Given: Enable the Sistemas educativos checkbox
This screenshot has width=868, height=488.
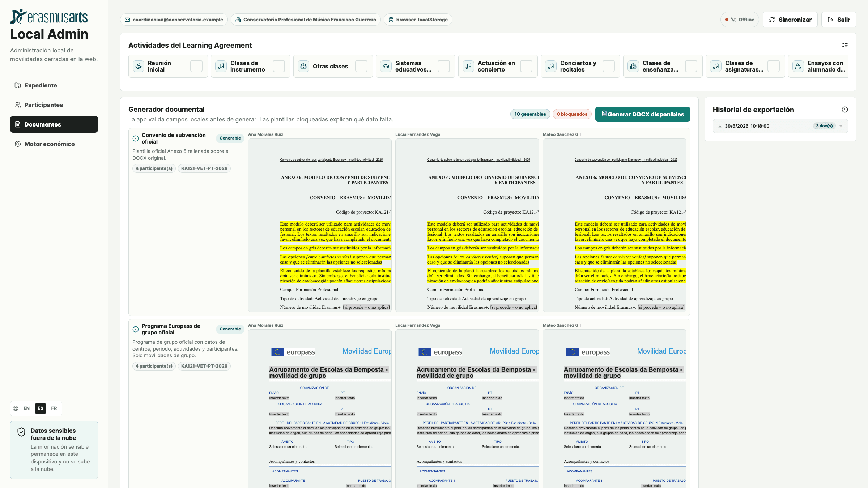Looking at the screenshot, I should [444, 66].
